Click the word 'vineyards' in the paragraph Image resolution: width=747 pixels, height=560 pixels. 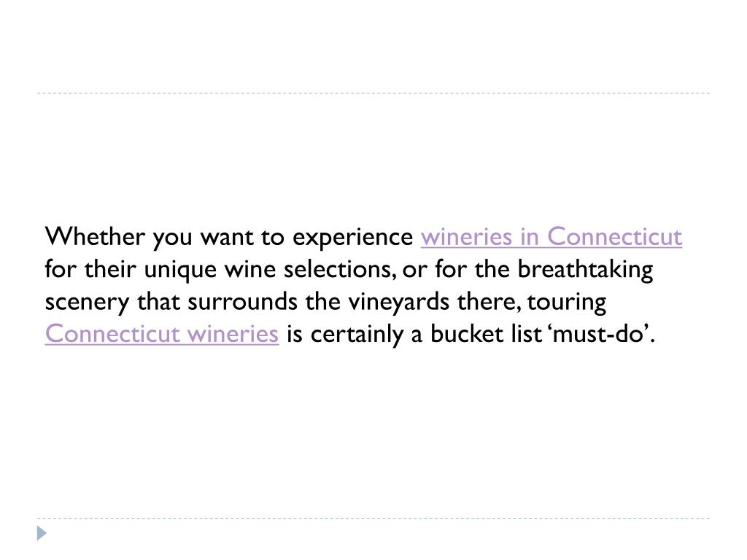(x=398, y=303)
